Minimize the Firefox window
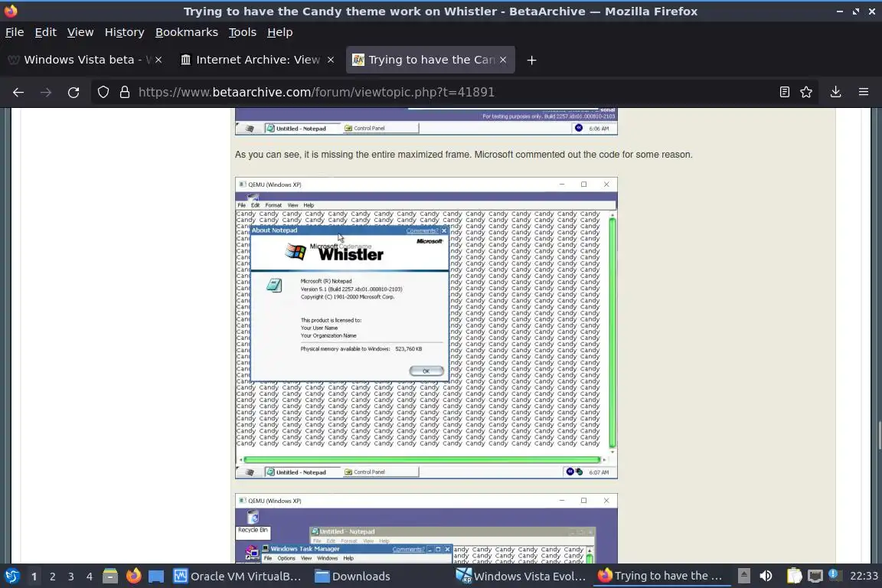This screenshot has width=882, height=588. pyautogui.click(x=839, y=11)
